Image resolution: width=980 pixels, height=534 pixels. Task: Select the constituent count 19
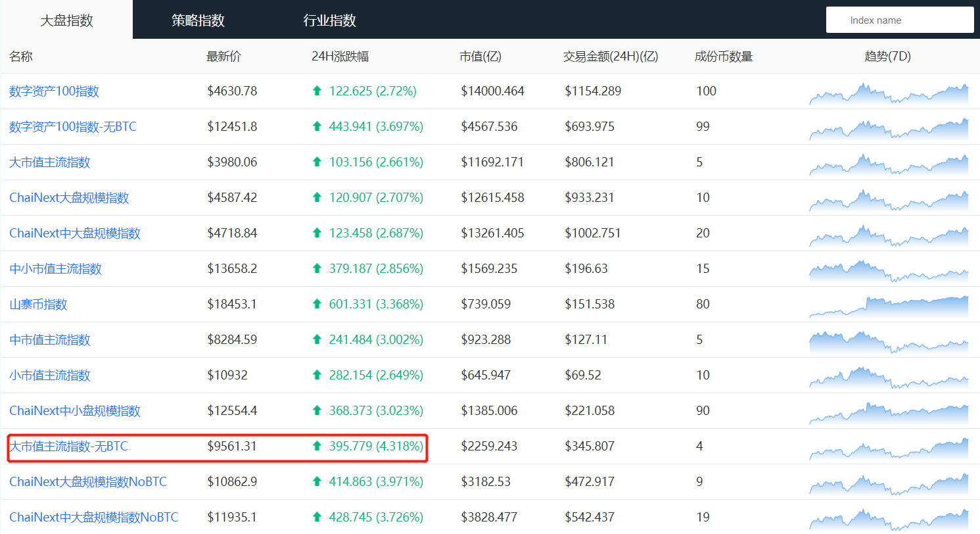pyautogui.click(x=703, y=518)
